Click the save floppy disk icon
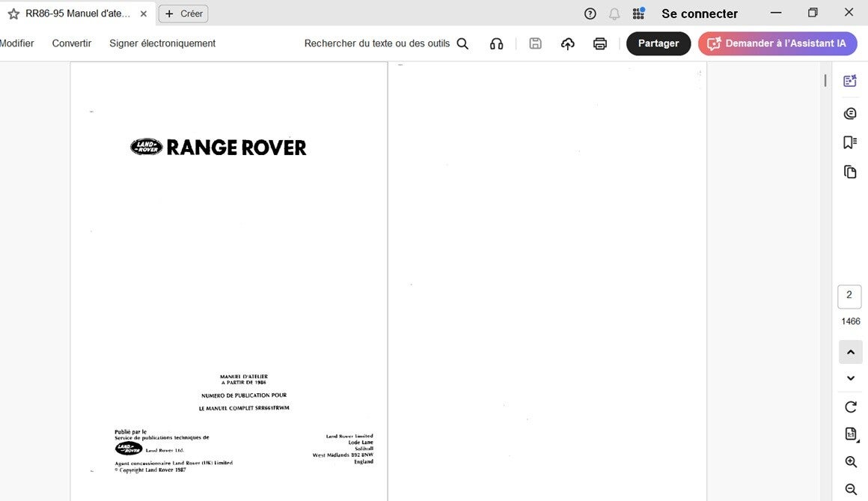The height and width of the screenshot is (501, 868). (535, 43)
